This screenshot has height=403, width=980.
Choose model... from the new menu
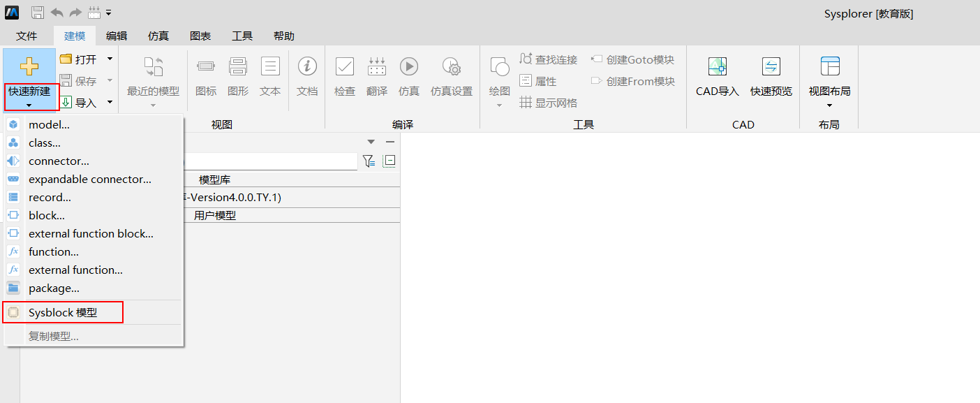click(94, 124)
